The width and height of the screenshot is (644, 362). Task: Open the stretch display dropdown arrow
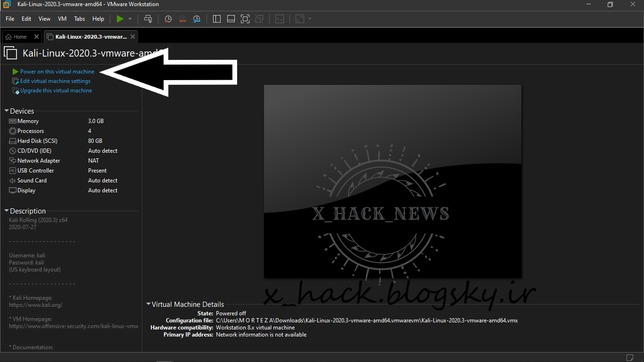point(310,19)
